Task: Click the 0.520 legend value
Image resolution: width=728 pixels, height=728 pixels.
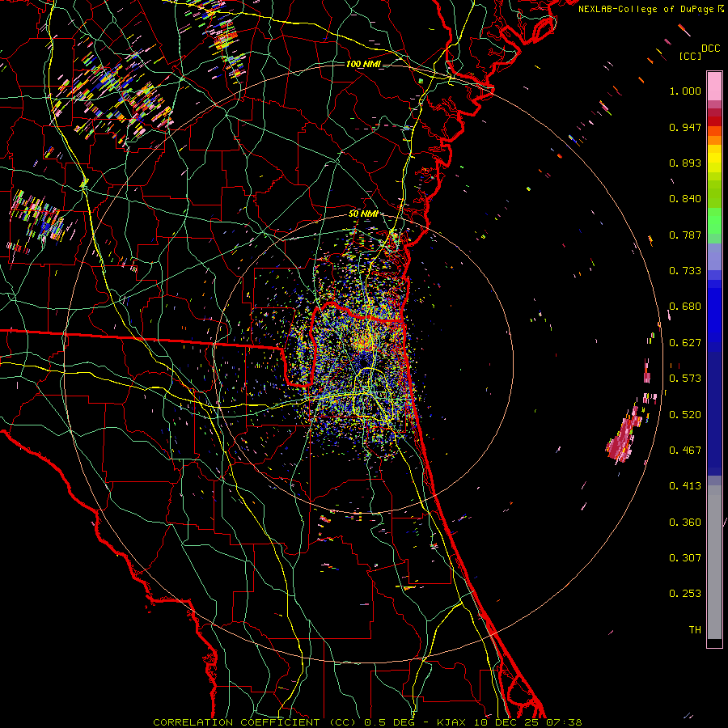Action: tap(685, 415)
